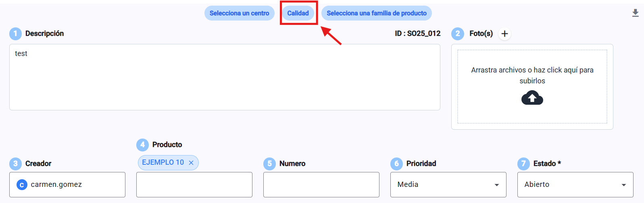Click the cloud upload icon

click(x=532, y=98)
